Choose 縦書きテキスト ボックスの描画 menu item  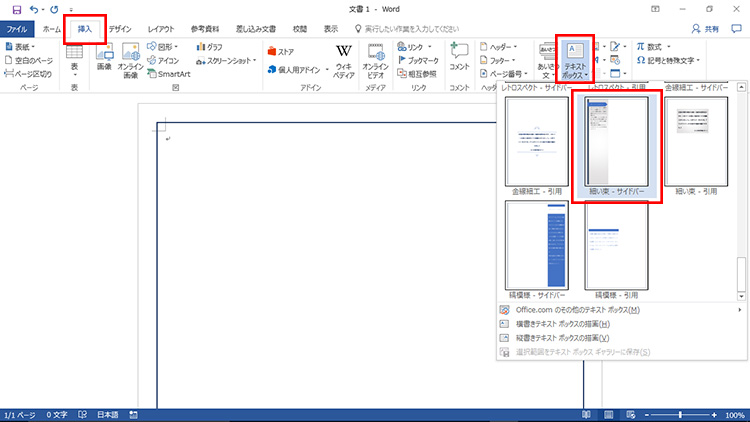pyautogui.click(x=577, y=338)
